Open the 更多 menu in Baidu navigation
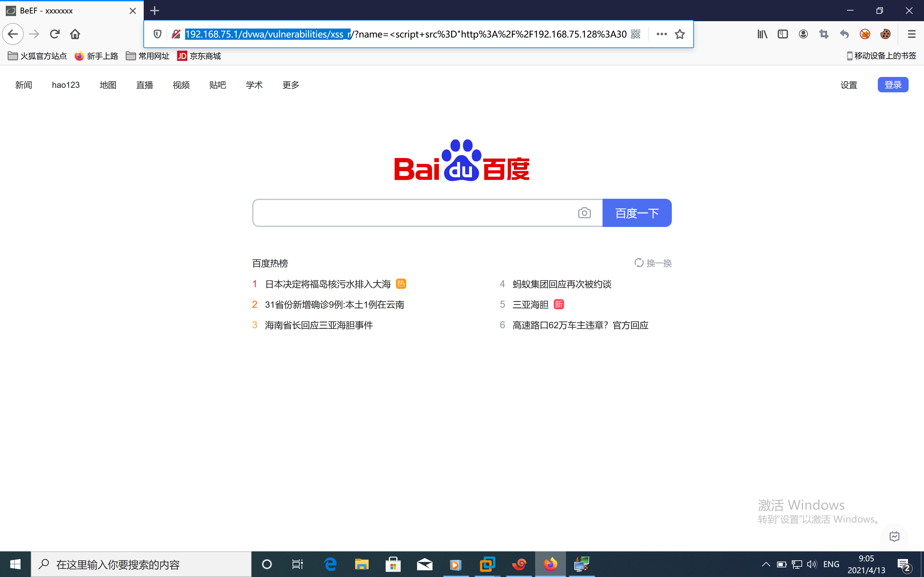This screenshot has width=924, height=577. pyautogui.click(x=290, y=85)
